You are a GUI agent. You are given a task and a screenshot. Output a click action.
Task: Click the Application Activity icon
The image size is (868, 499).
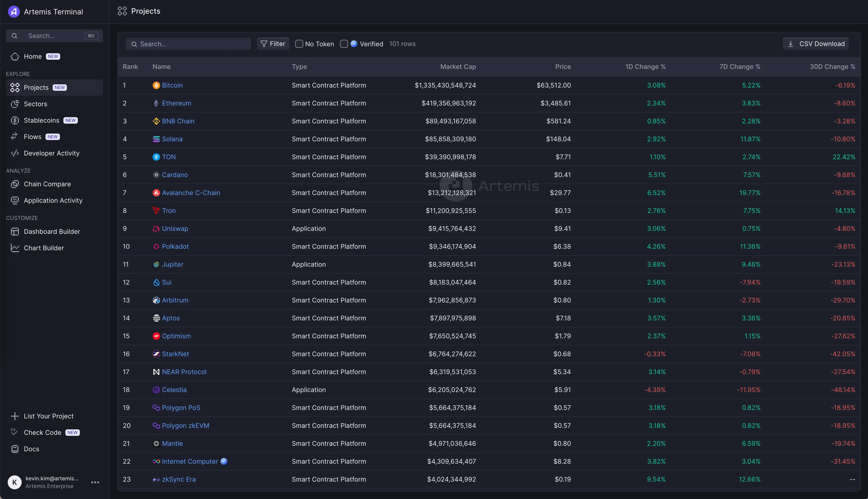coord(15,200)
